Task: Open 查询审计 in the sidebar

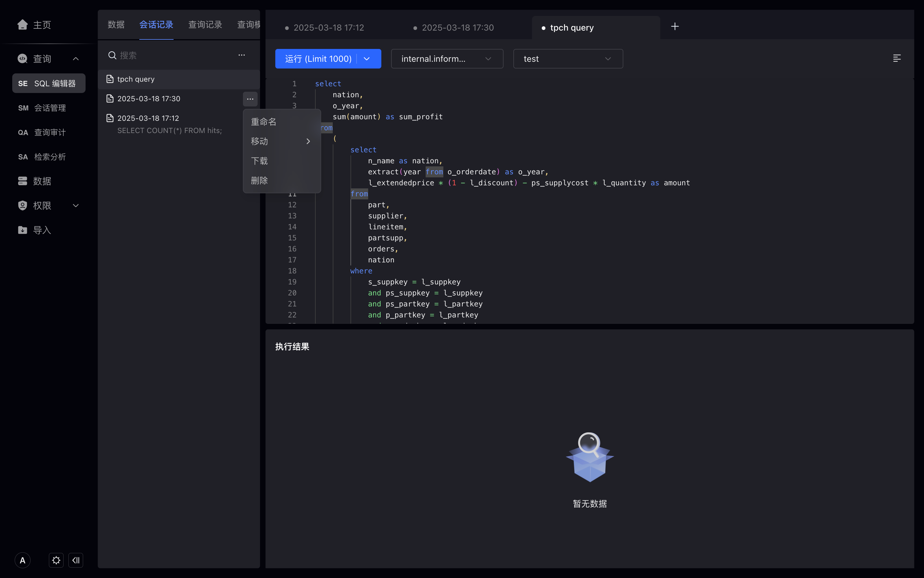Action: [49, 132]
